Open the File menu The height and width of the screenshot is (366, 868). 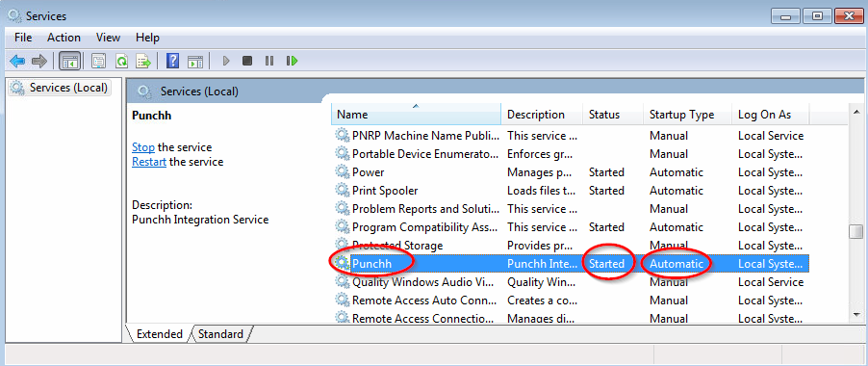[x=23, y=38]
